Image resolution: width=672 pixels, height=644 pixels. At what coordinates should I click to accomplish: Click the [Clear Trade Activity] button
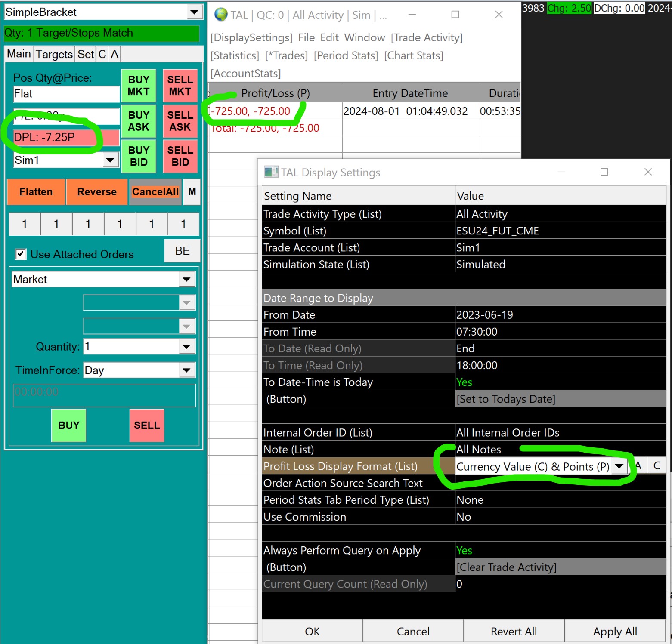(x=561, y=567)
